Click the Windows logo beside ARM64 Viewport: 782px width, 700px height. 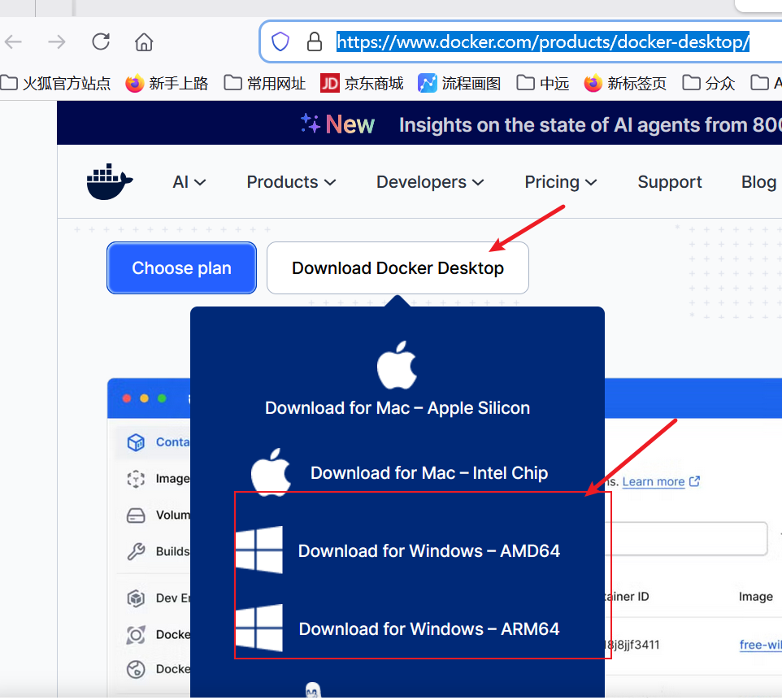pos(258,628)
